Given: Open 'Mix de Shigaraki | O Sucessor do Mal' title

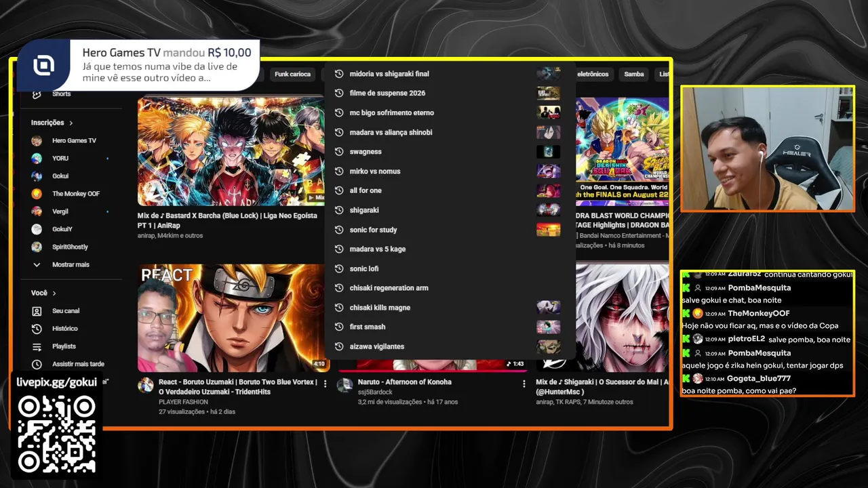Looking at the screenshot, I should [x=602, y=386].
